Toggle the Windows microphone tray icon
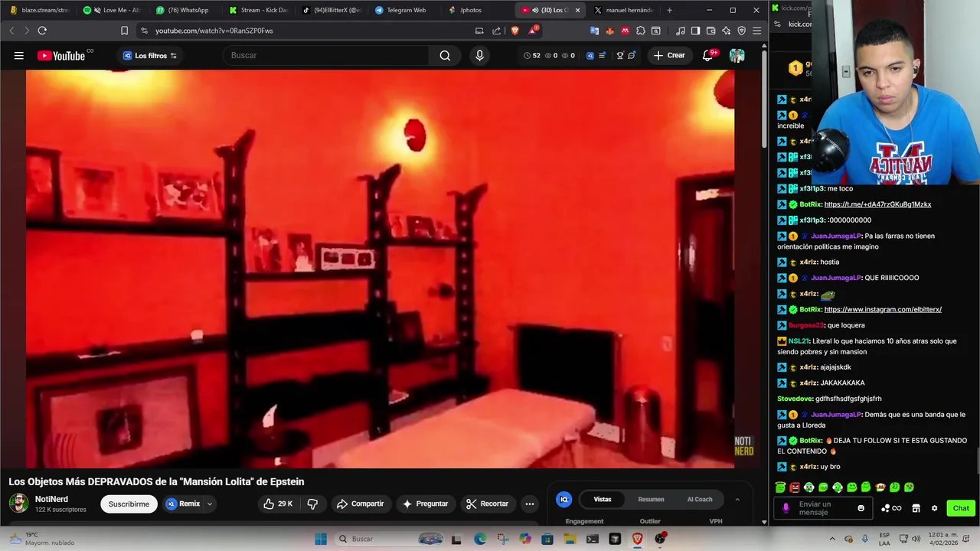The height and width of the screenshot is (551, 980). pos(865,539)
